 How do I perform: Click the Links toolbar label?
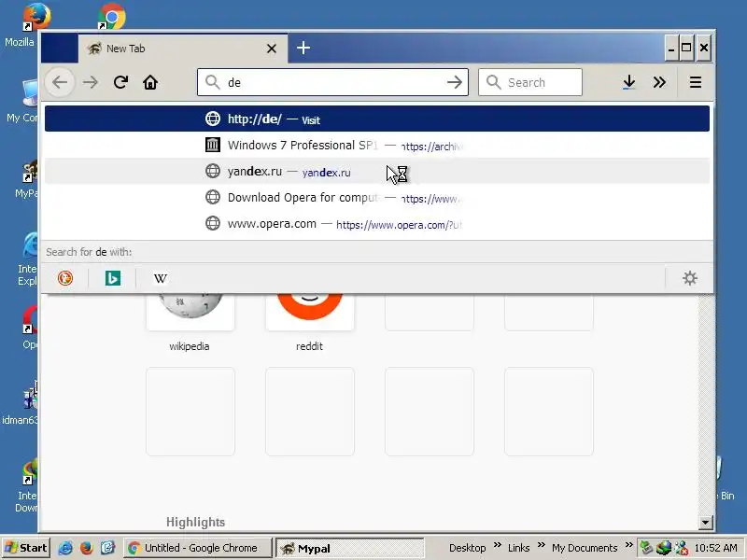click(x=519, y=548)
